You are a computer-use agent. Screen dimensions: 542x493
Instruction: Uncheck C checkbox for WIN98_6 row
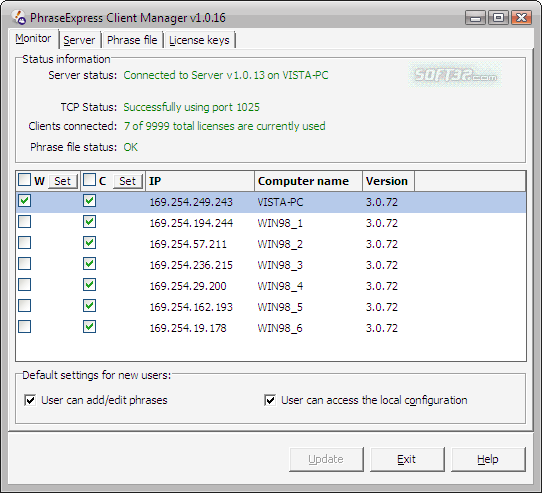point(90,327)
